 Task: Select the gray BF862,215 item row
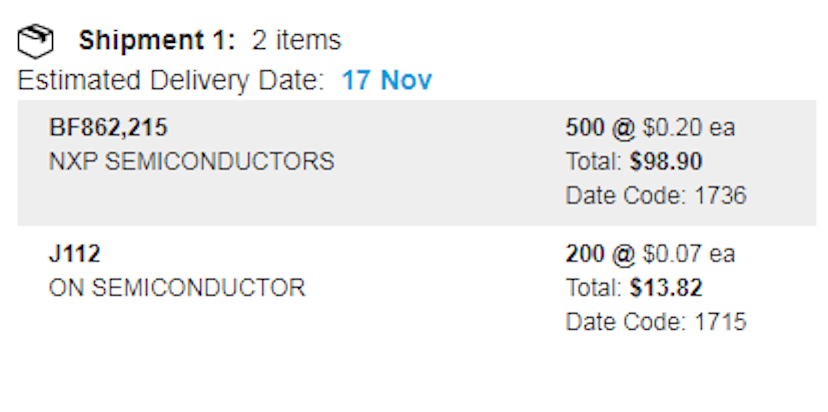point(417,163)
